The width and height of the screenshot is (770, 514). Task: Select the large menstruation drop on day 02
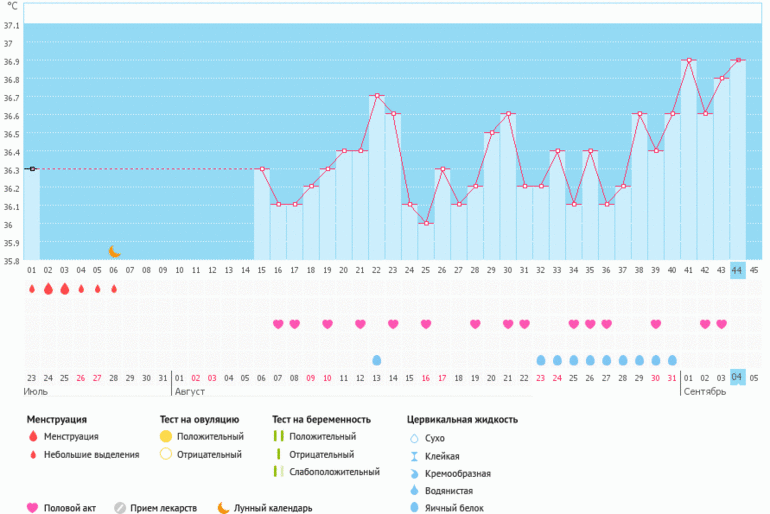point(48,289)
